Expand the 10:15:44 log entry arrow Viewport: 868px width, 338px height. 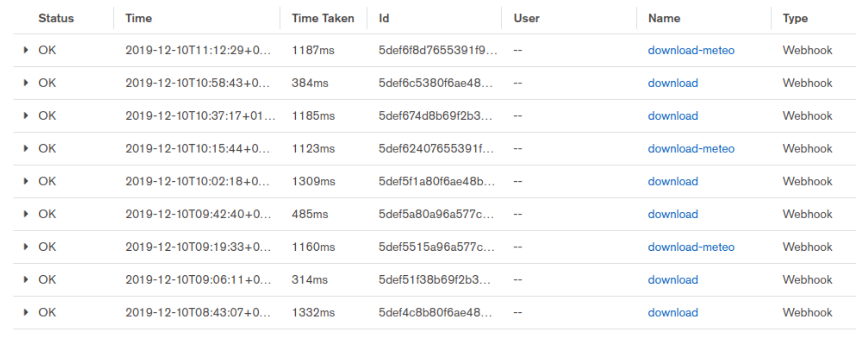click(x=26, y=148)
